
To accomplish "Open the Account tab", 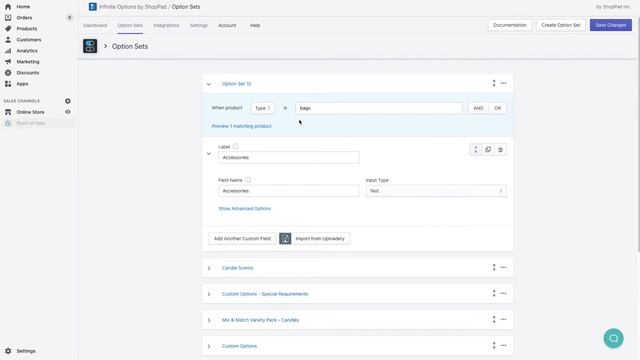I will pos(227,25).
